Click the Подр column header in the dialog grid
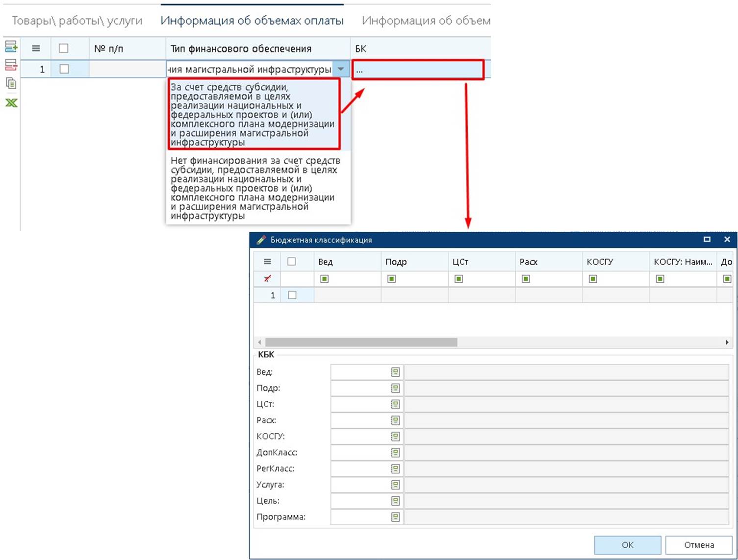The height and width of the screenshot is (560, 738). (415, 262)
